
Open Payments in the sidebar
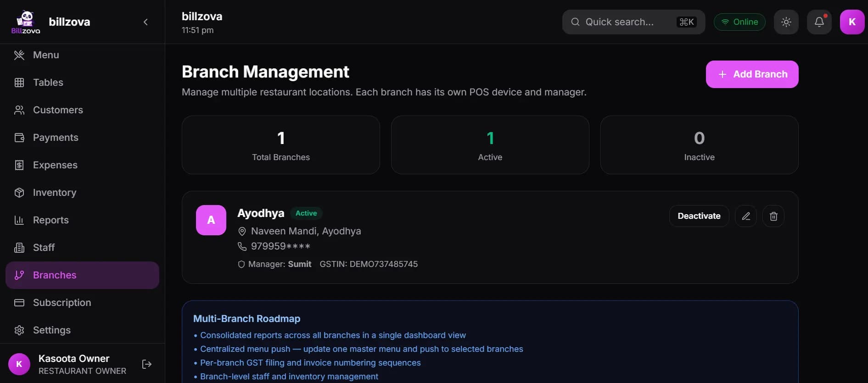(x=83, y=138)
